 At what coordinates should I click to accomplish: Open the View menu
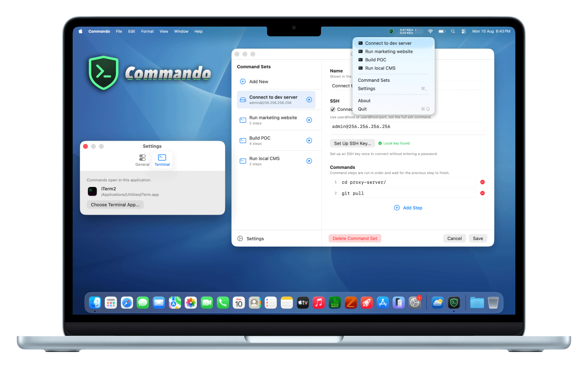point(164,31)
